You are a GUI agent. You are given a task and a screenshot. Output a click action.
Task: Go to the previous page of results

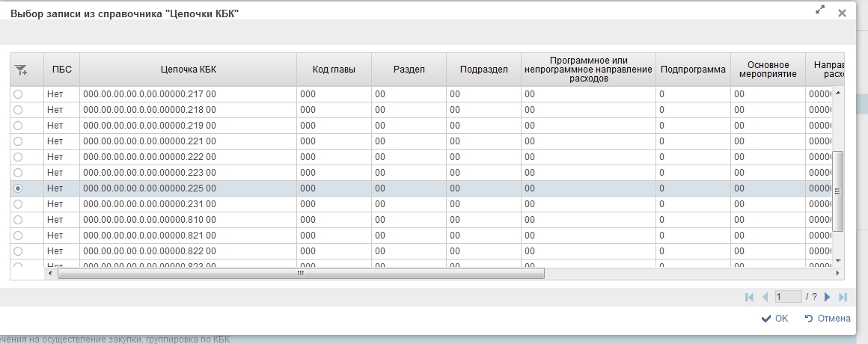765,297
